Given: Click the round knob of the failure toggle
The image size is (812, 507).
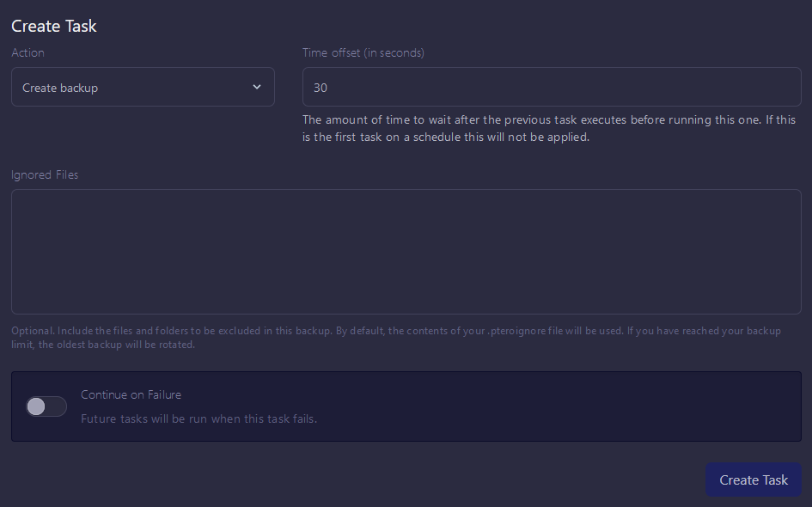Looking at the screenshot, I should [x=36, y=406].
